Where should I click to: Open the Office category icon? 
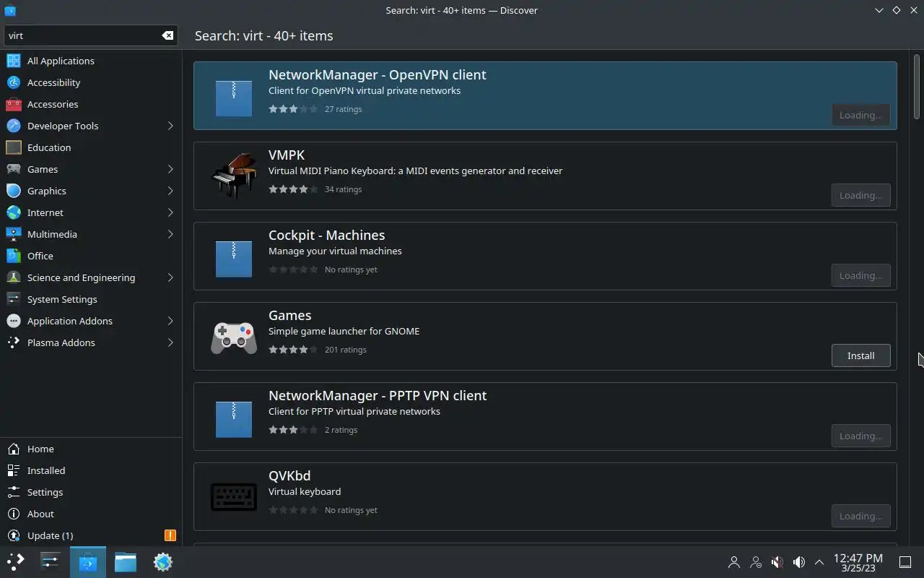point(14,256)
